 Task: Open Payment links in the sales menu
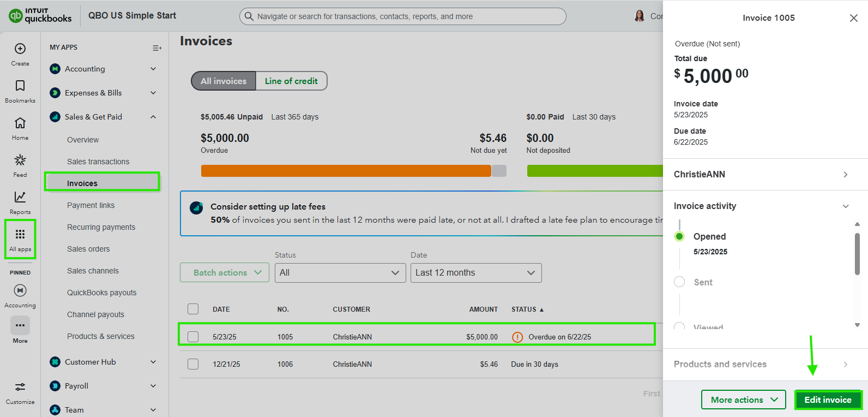click(x=91, y=205)
